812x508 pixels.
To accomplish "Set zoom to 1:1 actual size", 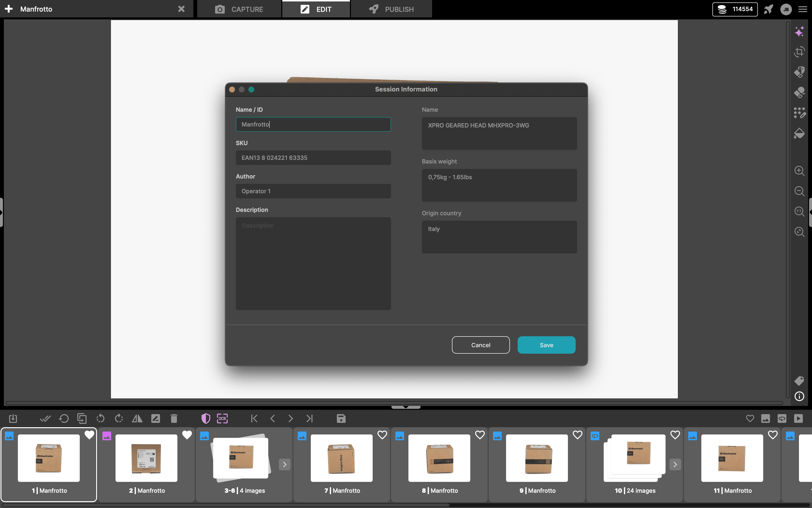I will click(x=799, y=211).
